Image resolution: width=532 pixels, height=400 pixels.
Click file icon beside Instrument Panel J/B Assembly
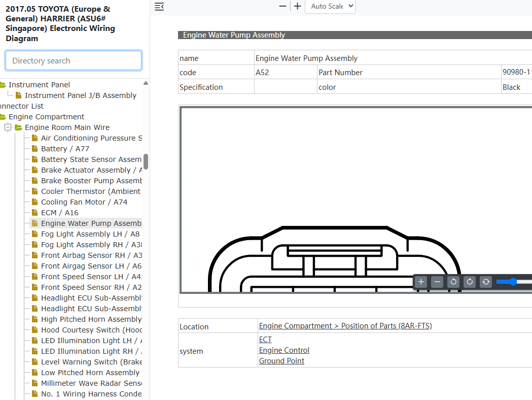[18, 95]
